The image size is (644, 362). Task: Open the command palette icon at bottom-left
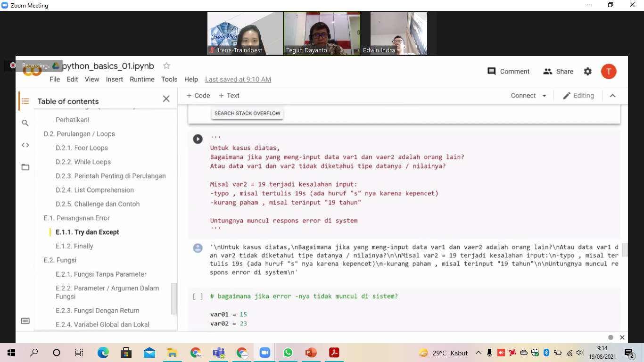click(25, 321)
